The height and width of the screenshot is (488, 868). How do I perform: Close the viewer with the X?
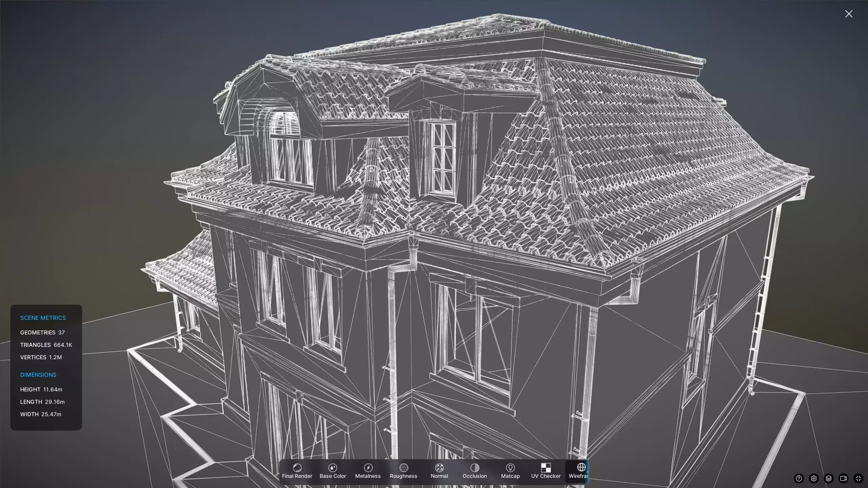pos(849,14)
